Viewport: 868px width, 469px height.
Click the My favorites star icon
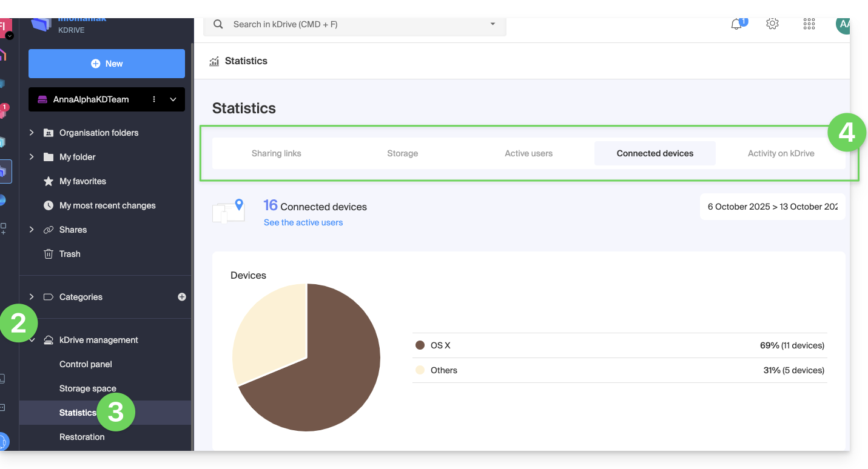coord(49,181)
